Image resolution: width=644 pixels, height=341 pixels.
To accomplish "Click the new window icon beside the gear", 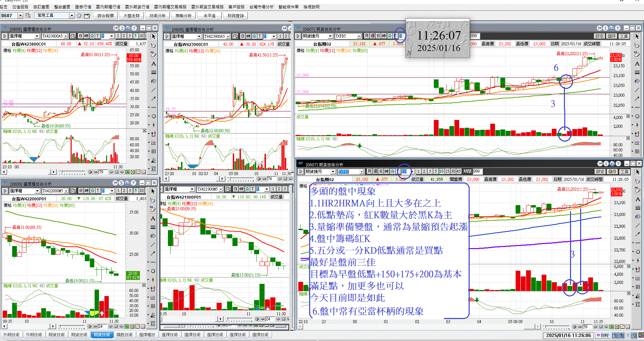I will 87,16.
